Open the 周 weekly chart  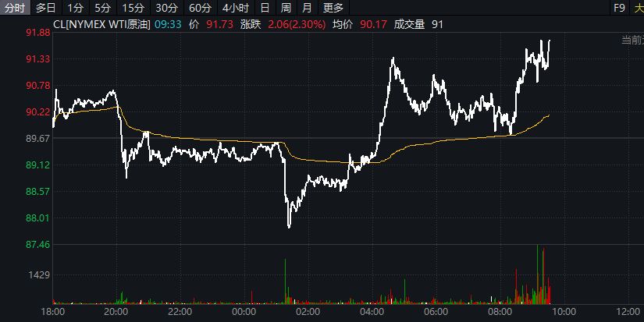(x=286, y=8)
